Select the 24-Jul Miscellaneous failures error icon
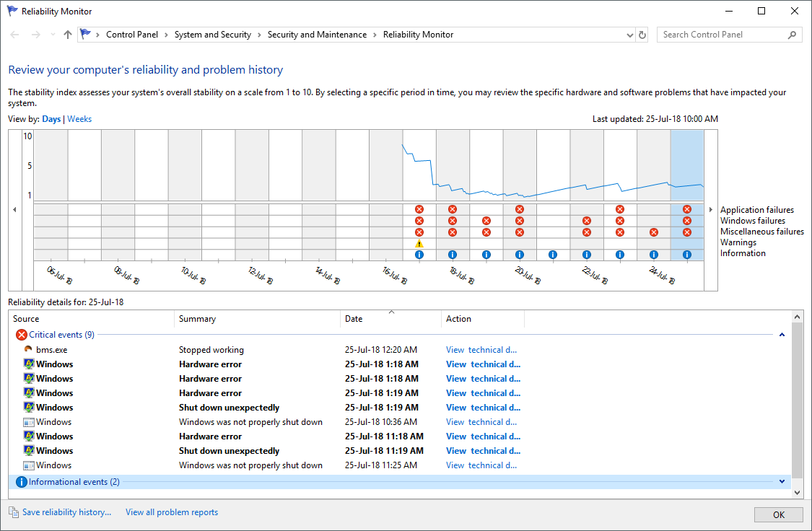 [654, 232]
